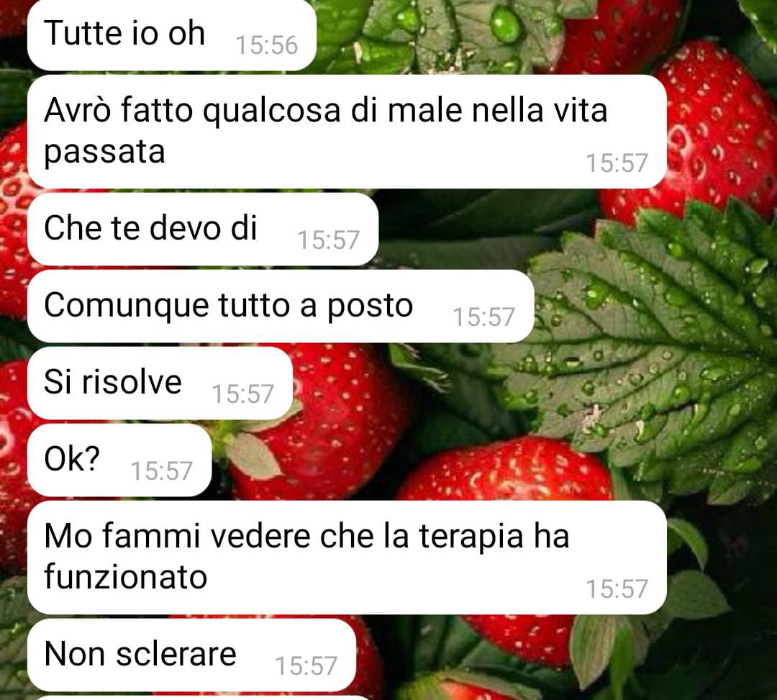The width and height of the screenshot is (777, 700).
Task: Select the 'Si risolve' chat message
Action: pos(160,383)
